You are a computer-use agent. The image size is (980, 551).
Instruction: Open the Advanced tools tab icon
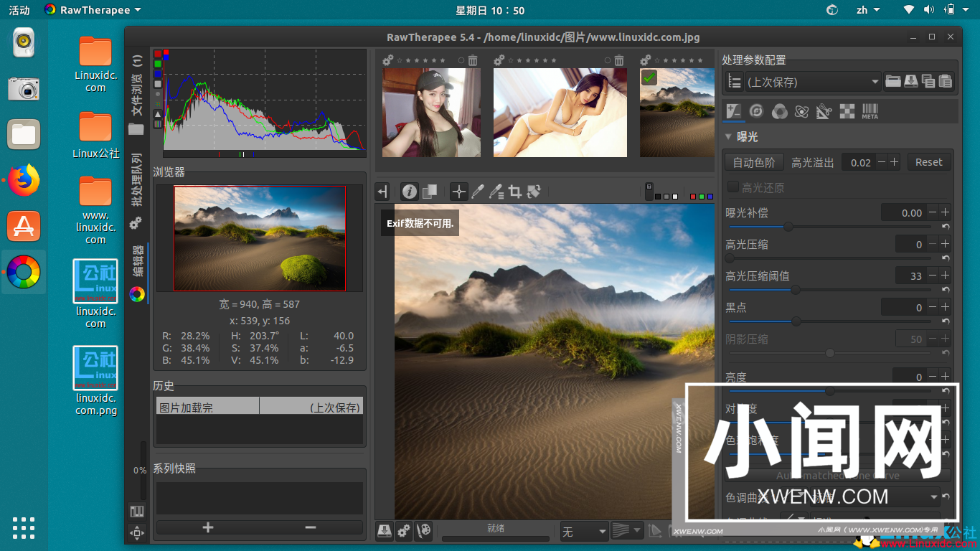802,111
